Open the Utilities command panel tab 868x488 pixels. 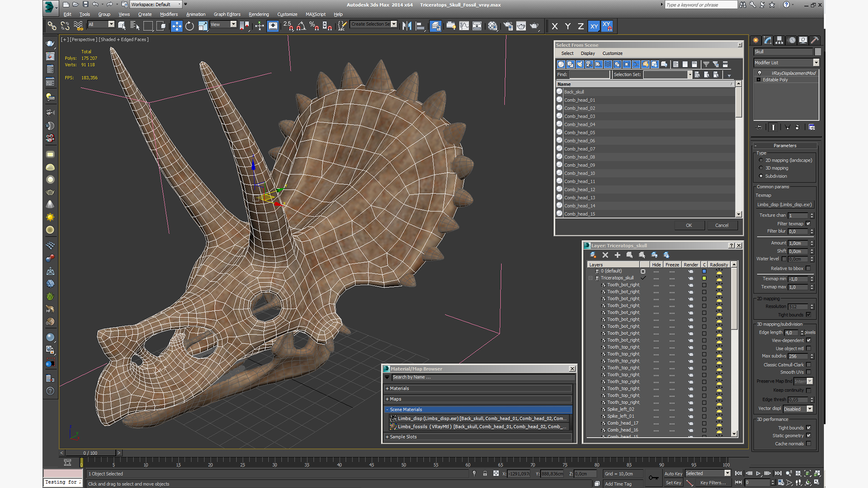click(814, 40)
